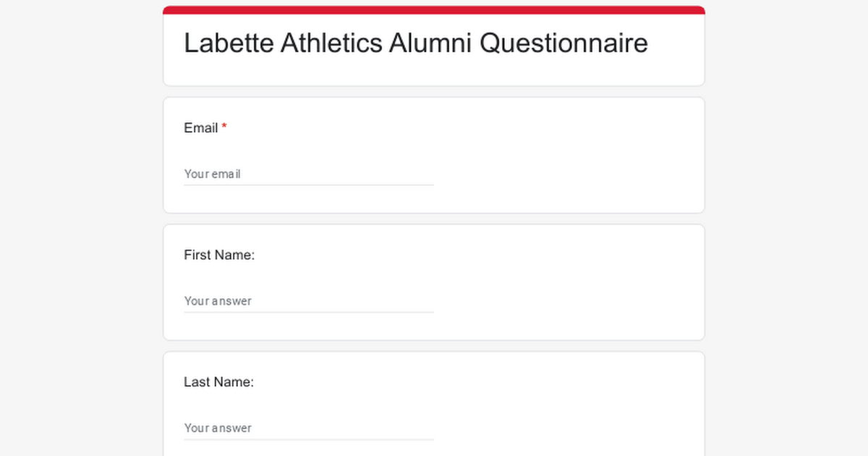Click the word "Labette" in the title
This screenshot has width=868, height=456.
229,43
